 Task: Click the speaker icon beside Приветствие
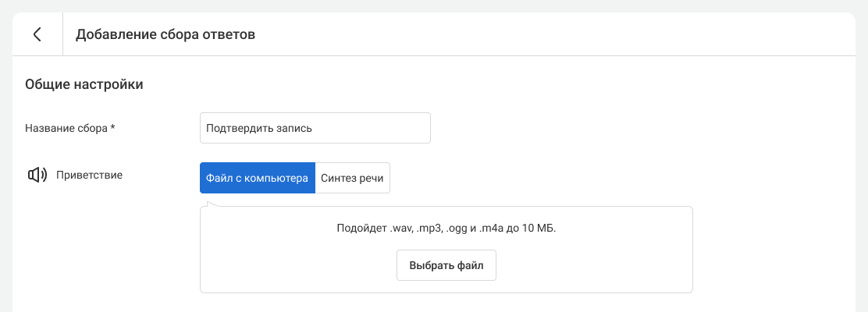(x=37, y=175)
